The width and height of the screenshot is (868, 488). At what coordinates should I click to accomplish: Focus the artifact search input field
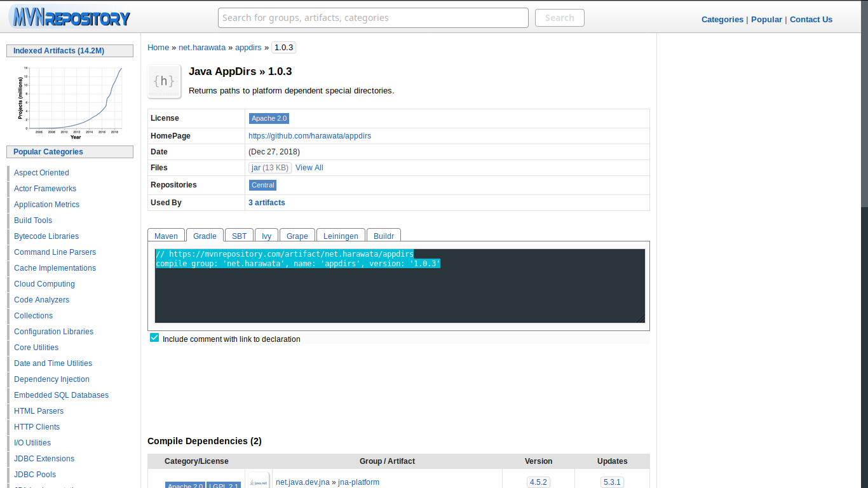pyautogui.click(x=373, y=18)
